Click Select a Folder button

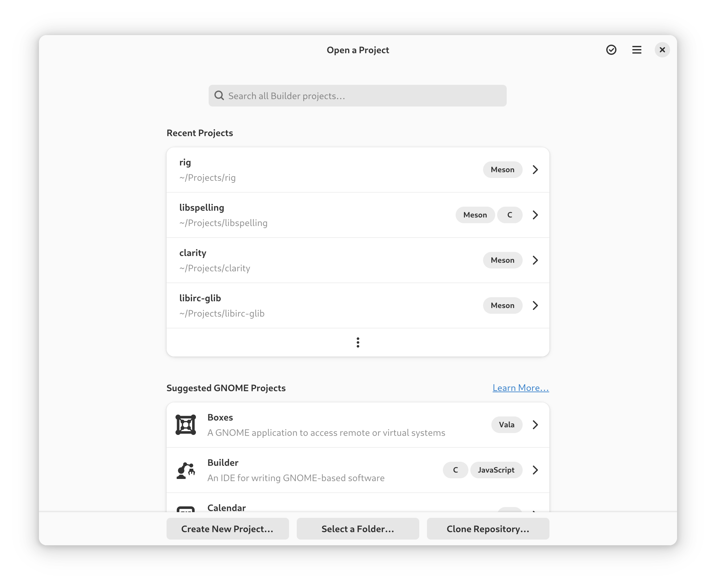357,528
